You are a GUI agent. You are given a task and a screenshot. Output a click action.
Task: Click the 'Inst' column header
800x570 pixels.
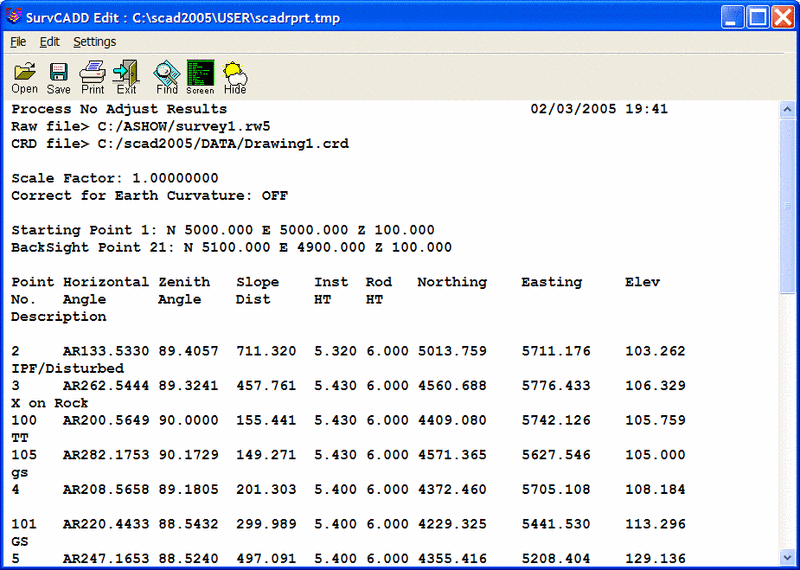coord(331,282)
